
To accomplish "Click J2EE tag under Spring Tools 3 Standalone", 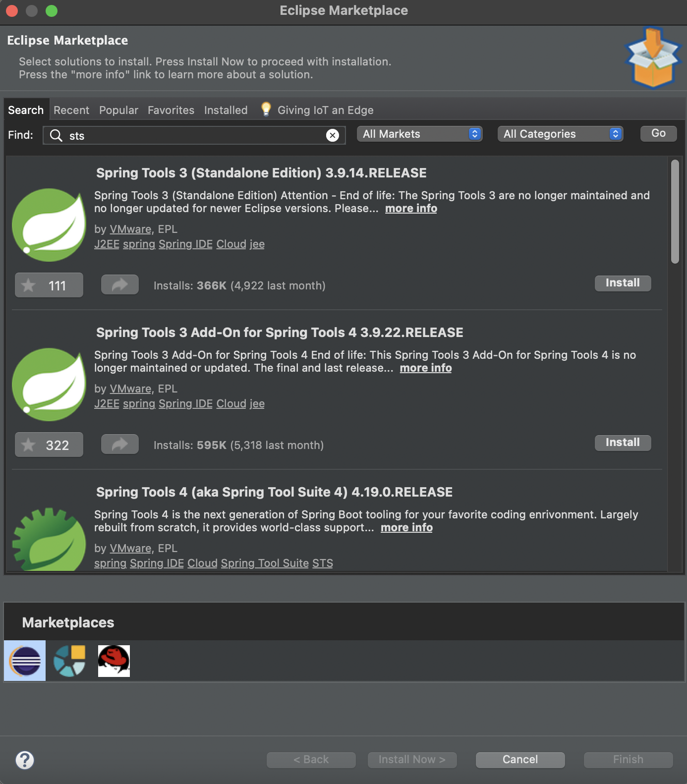I will [x=107, y=244].
